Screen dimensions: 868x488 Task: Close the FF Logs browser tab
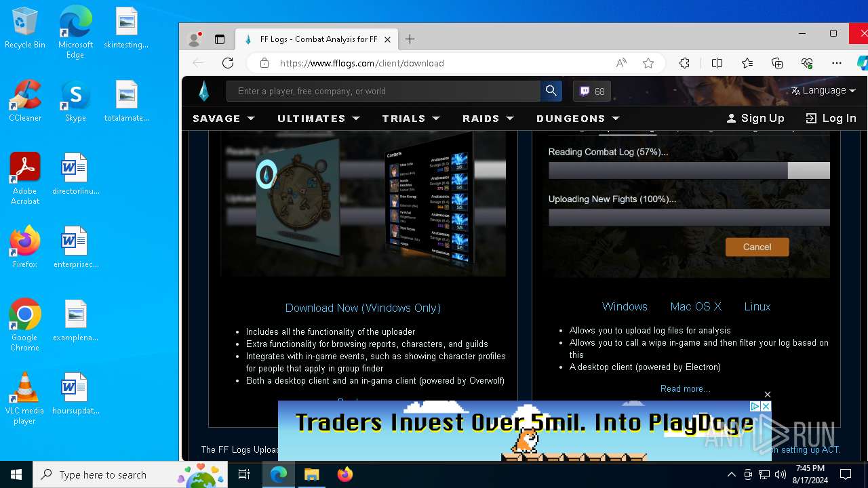tap(387, 39)
